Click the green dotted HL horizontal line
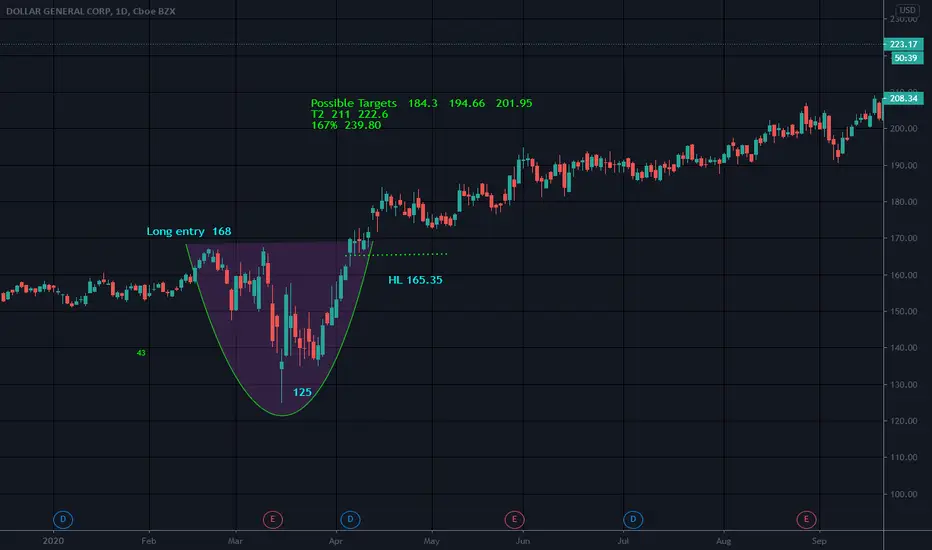Viewport: 932px width, 550px height. 396,254
